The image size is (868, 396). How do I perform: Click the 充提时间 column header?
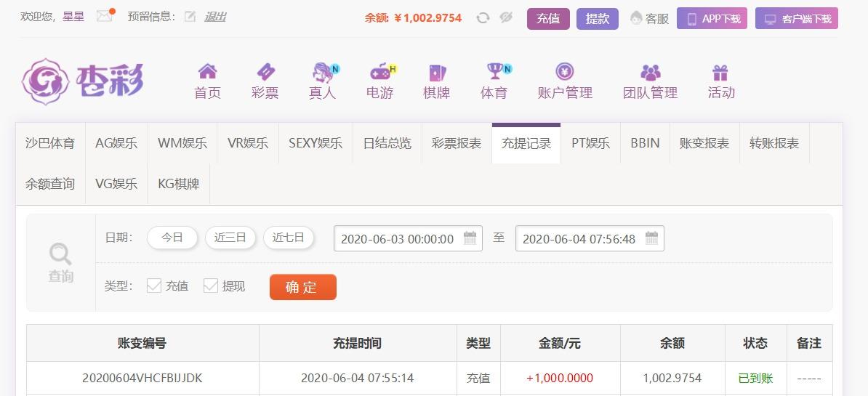pyautogui.click(x=358, y=343)
